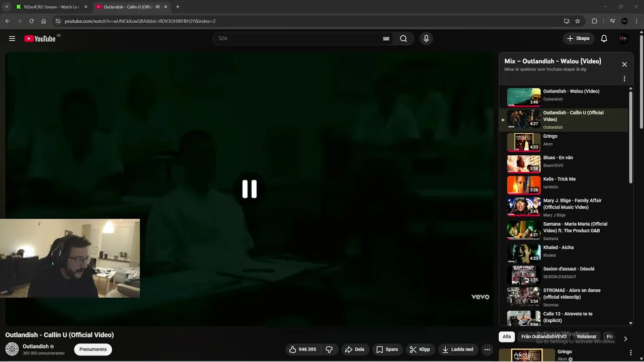Play Sexion d'assaut - Désolé

564,275
